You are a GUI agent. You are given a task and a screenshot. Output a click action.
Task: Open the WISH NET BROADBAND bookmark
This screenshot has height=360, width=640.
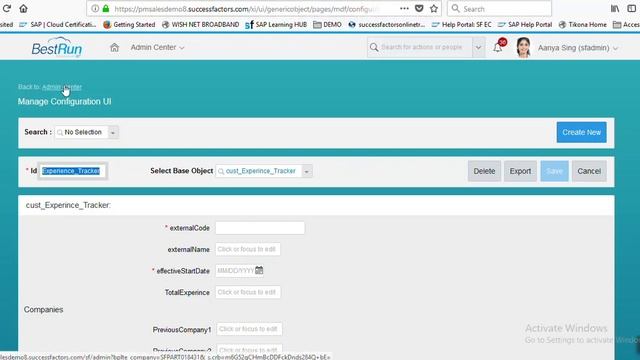[200, 24]
